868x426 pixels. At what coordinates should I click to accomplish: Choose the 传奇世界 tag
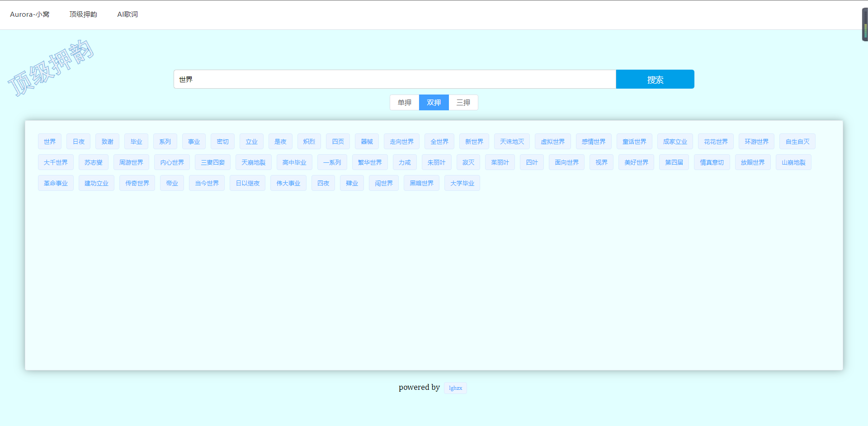[137, 183]
